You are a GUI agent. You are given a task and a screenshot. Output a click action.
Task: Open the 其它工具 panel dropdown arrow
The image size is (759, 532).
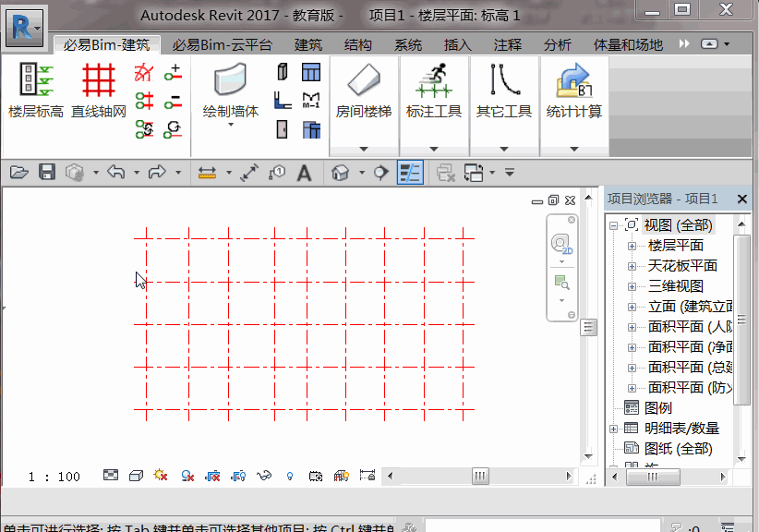point(504,149)
